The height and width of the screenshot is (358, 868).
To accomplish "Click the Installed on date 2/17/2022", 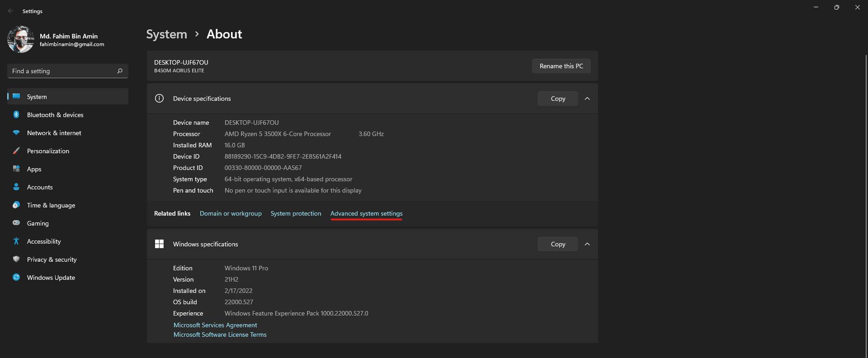I will [x=239, y=291].
